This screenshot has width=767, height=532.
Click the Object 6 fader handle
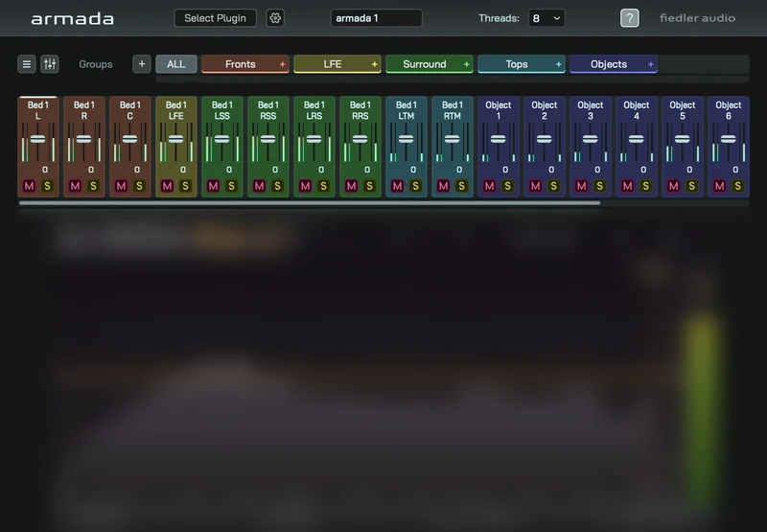point(729,139)
